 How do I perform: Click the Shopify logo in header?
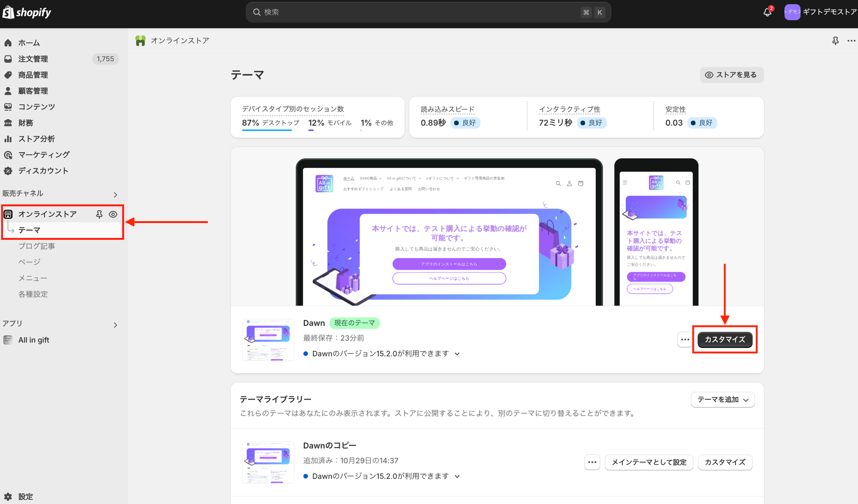click(x=27, y=12)
